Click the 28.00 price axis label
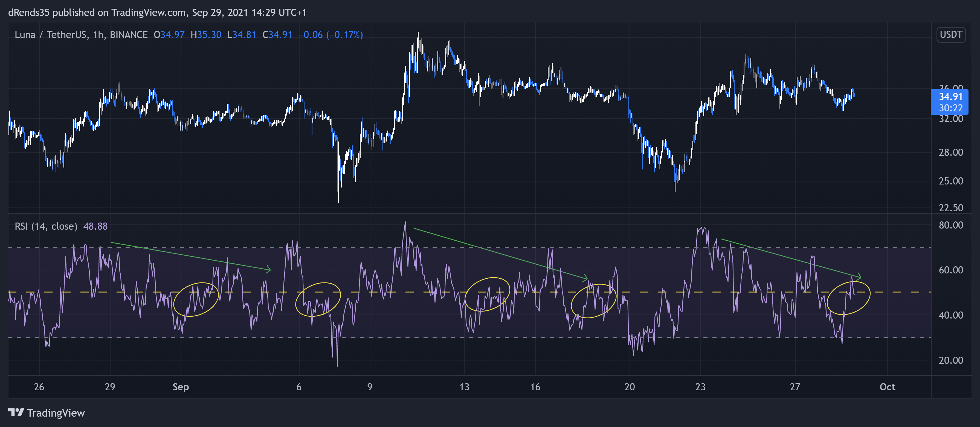The width and height of the screenshot is (980, 427). pos(951,152)
